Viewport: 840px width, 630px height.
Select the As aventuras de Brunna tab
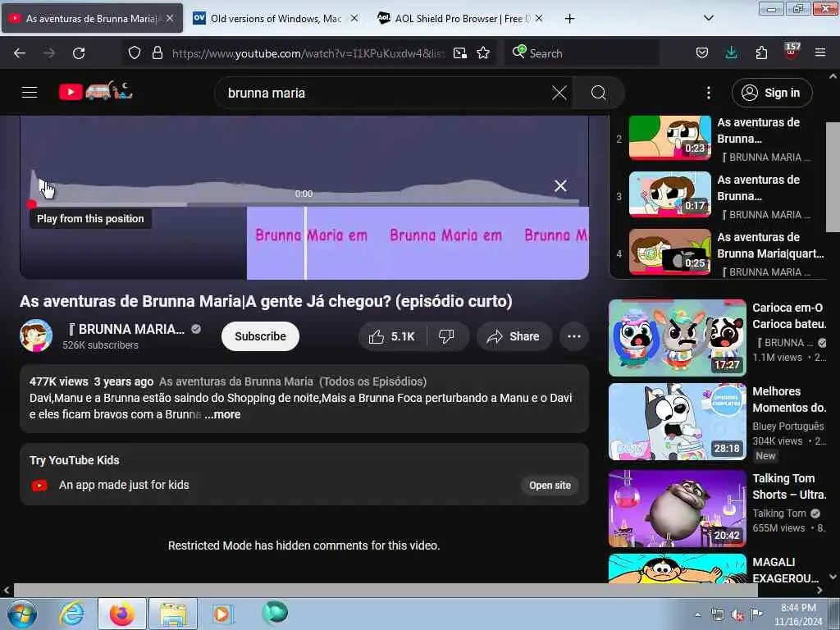(x=92, y=18)
